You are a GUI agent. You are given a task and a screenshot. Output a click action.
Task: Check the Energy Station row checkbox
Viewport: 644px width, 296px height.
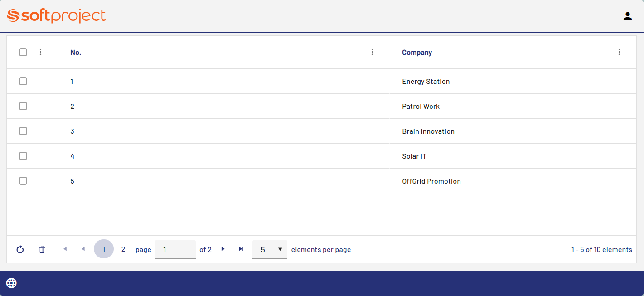point(23,81)
